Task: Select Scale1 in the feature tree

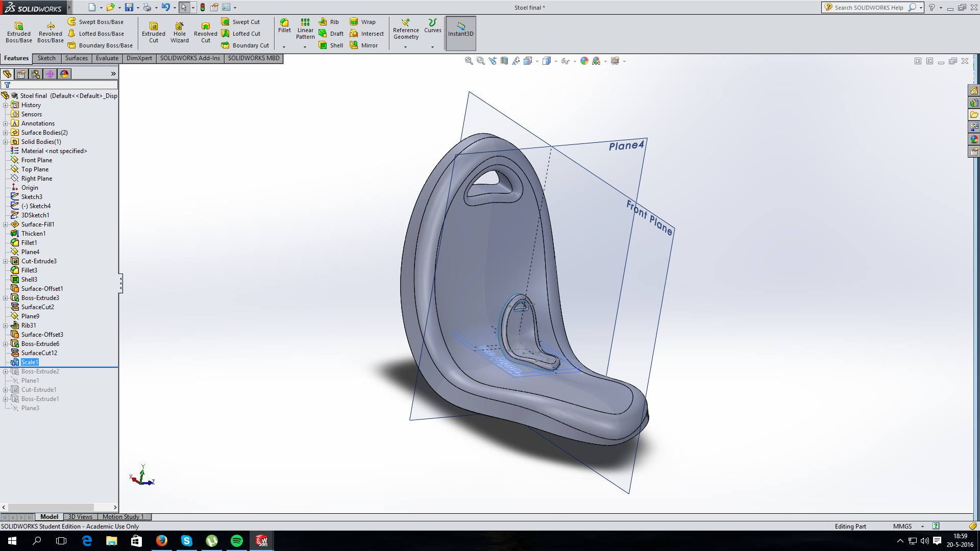Action: tap(30, 362)
